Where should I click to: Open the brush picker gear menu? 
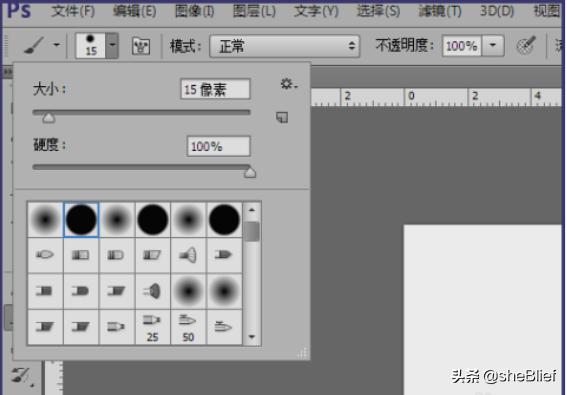click(x=289, y=84)
